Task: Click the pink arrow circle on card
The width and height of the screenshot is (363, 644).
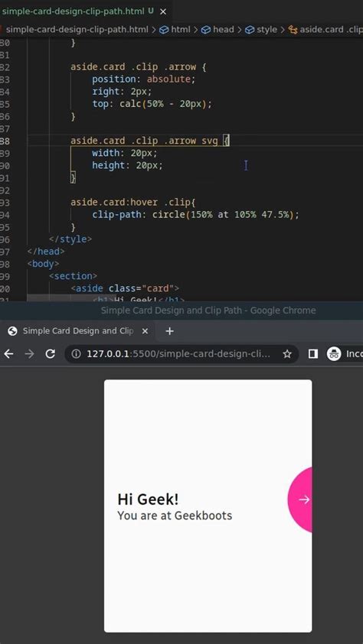Action: [x=300, y=500]
